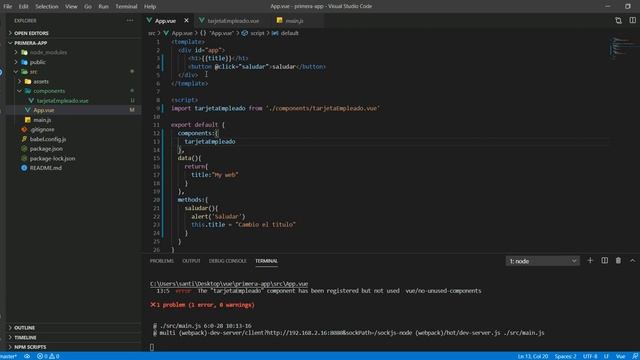640x360 pixels.
Task: Open README.md in the explorer
Action: [x=46, y=168]
